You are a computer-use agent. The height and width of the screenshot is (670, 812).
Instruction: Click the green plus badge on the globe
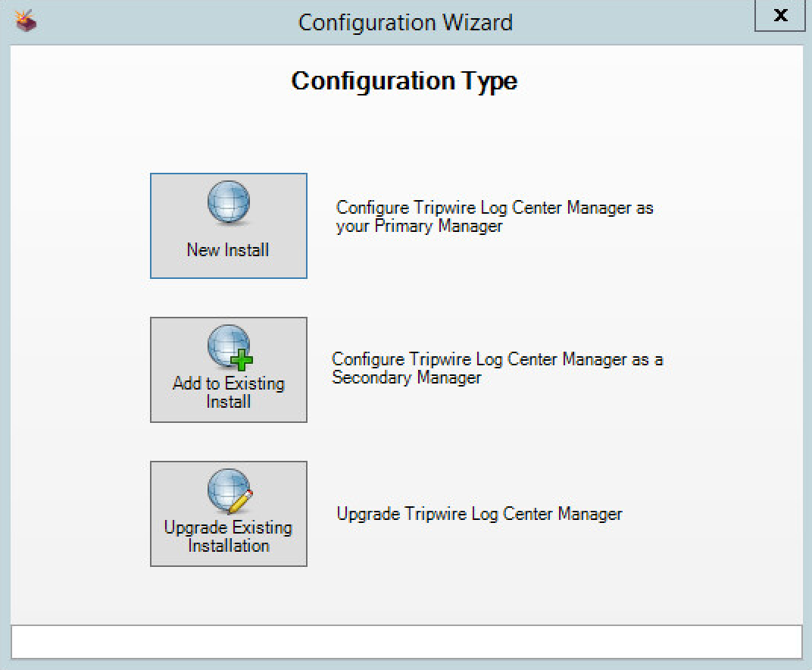point(242,360)
